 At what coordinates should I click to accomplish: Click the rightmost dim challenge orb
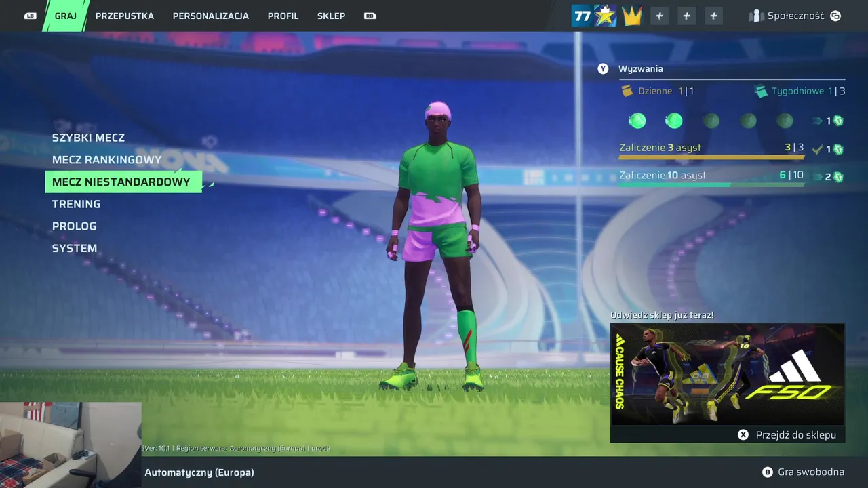(x=785, y=121)
